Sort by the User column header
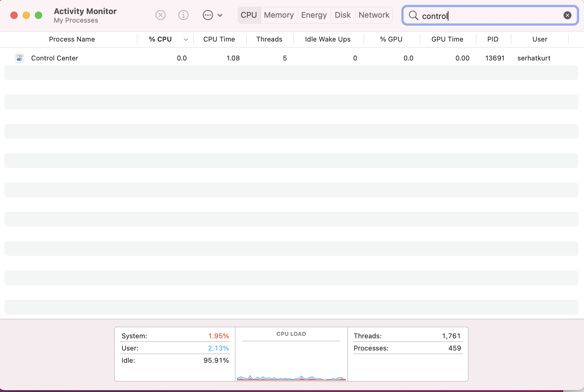584x392 pixels. click(x=540, y=39)
